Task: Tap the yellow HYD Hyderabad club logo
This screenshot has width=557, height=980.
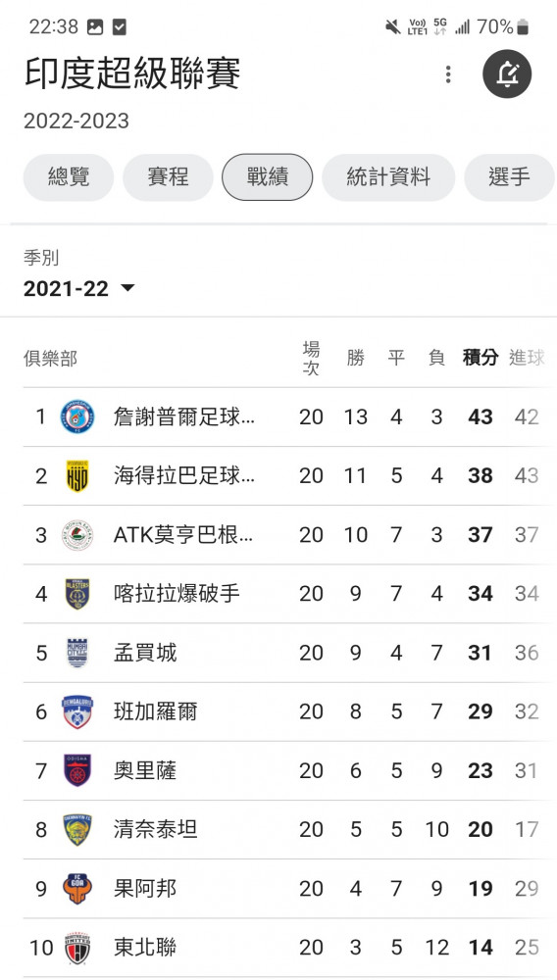Action: tap(77, 475)
